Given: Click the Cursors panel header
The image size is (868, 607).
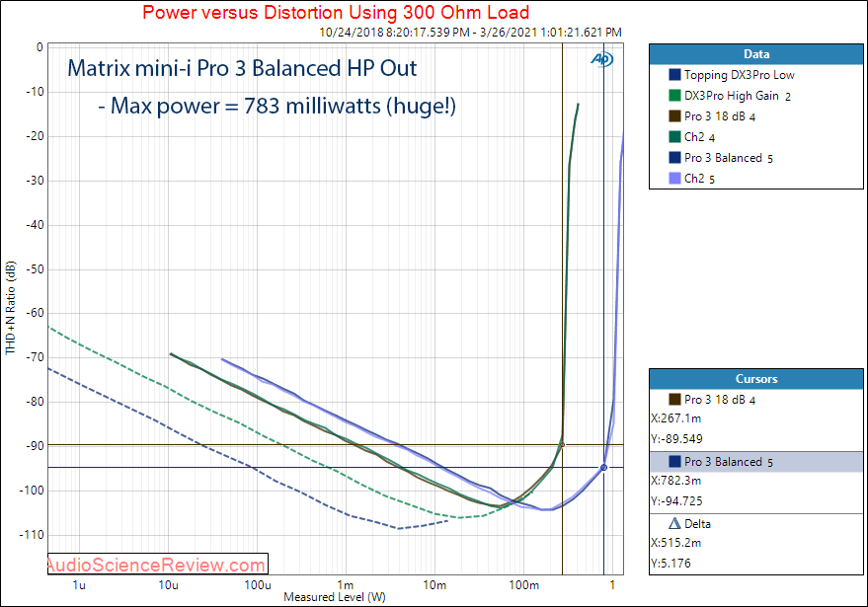Looking at the screenshot, I should [x=756, y=379].
